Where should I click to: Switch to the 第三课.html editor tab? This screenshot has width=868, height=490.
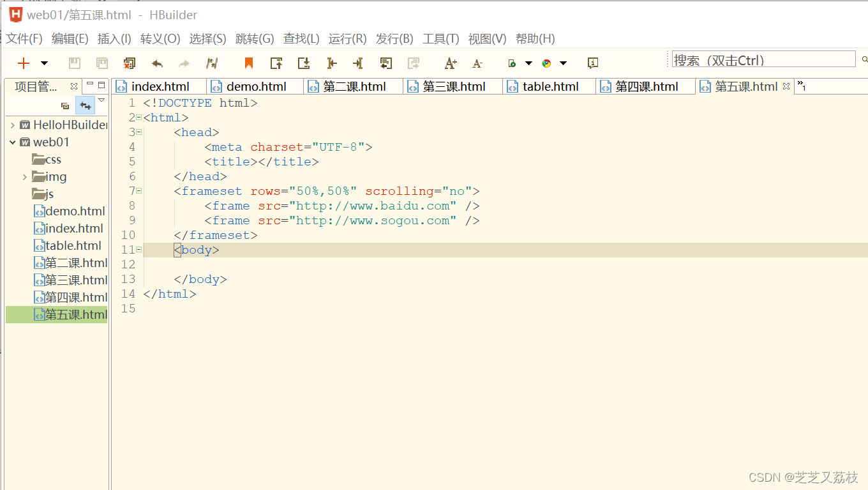(454, 86)
